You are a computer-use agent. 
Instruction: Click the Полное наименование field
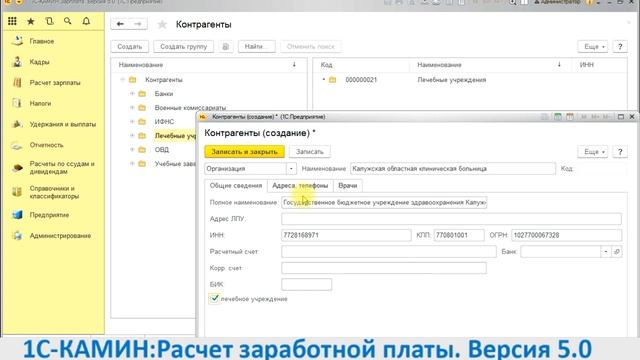pyautogui.click(x=384, y=202)
